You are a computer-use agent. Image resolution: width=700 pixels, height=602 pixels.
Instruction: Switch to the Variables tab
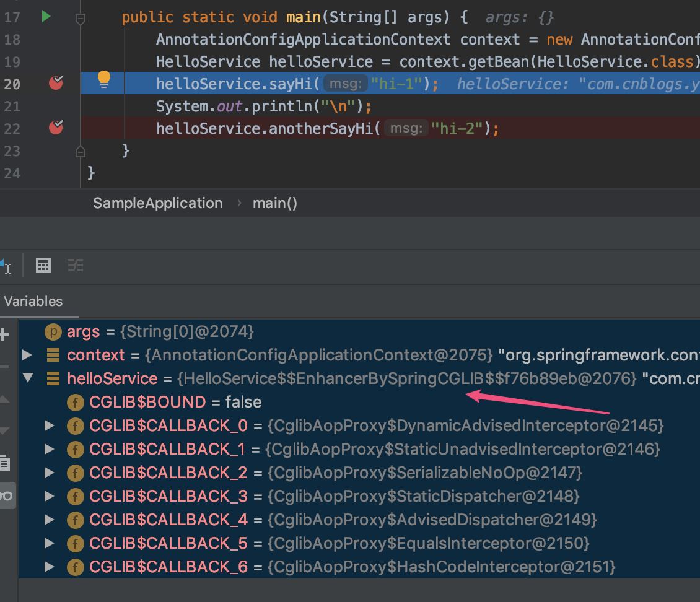pyautogui.click(x=33, y=302)
